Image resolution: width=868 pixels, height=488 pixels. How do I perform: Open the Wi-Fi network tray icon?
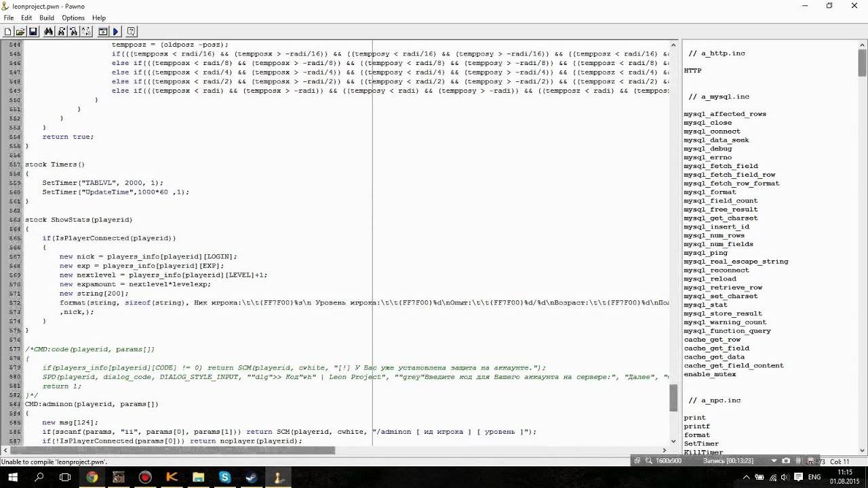click(x=772, y=477)
